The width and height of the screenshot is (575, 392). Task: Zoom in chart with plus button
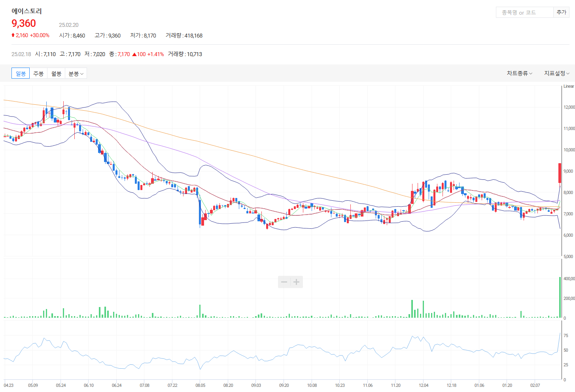pyautogui.click(x=297, y=282)
